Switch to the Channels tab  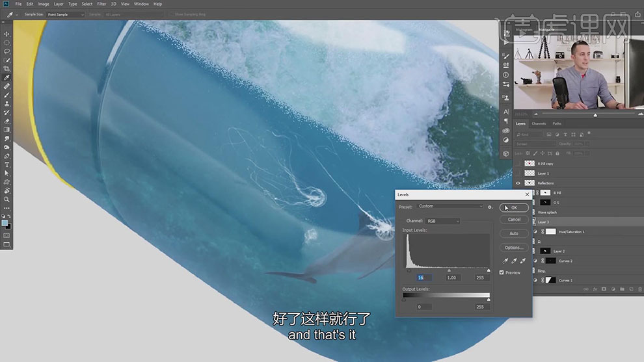pos(539,123)
